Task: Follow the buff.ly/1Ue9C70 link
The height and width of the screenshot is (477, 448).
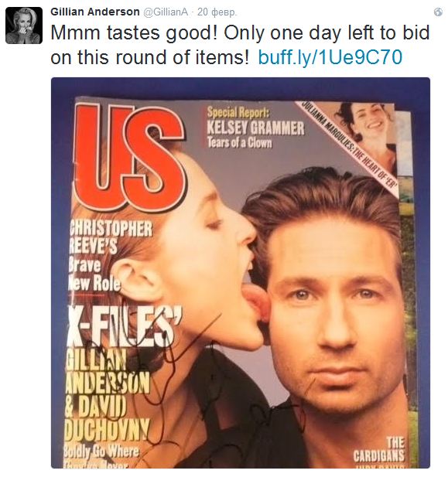Action: click(330, 57)
